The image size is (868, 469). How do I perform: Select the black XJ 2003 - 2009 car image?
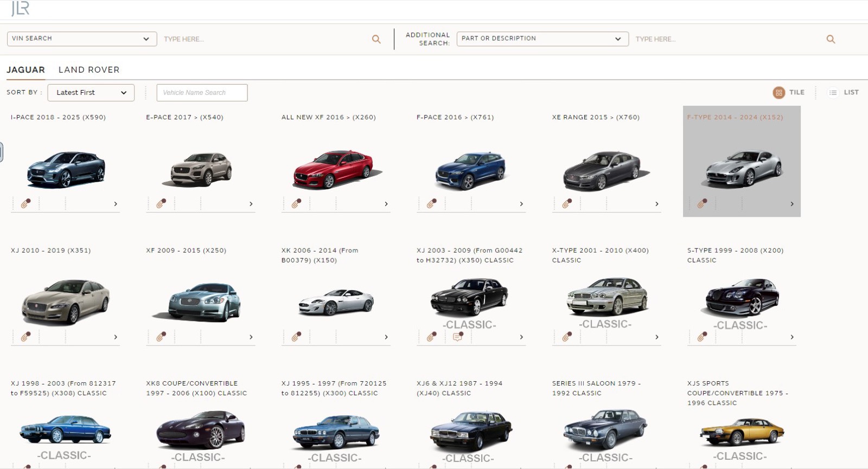pos(469,297)
